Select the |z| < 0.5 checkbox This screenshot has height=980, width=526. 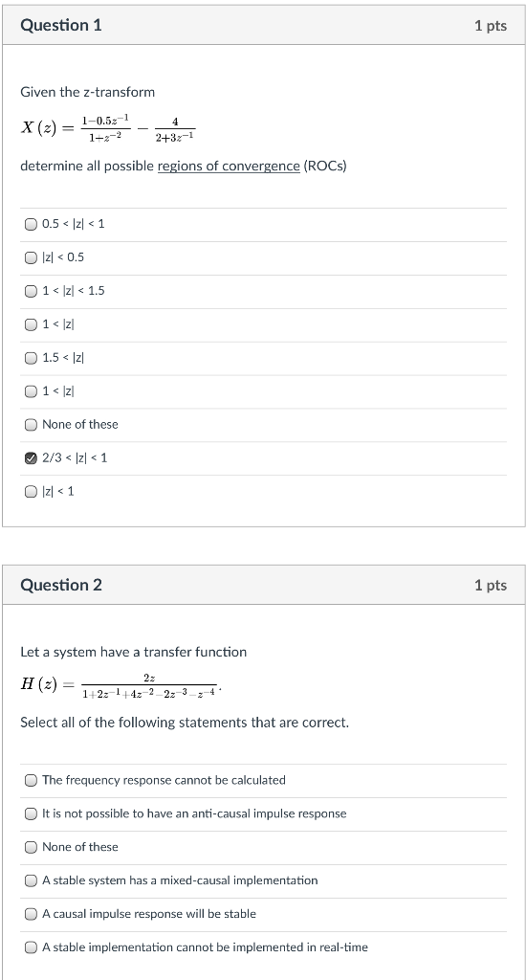coord(31,257)
